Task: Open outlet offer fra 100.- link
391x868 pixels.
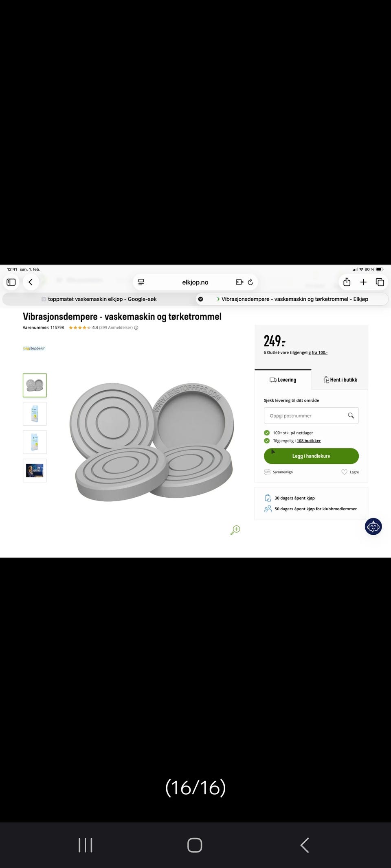Action: pyautogui.click(x=320, y=352)
